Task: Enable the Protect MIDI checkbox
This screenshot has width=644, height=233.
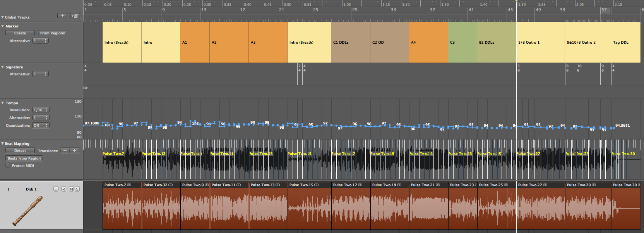Action: tap(8, 166)
